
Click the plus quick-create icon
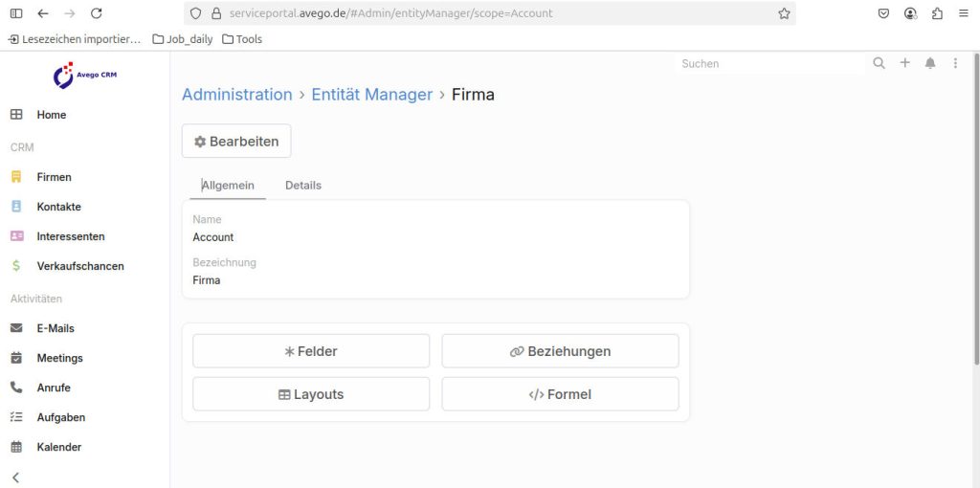pyautogui.click(x=904, y=63)
